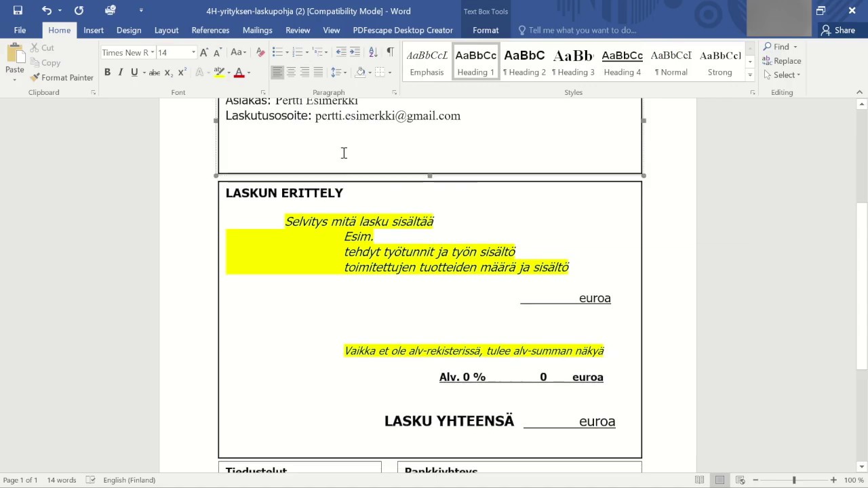This screenshot has height=488, width=868.
Task: Open bullets list button
Action: tap(277, 52)
